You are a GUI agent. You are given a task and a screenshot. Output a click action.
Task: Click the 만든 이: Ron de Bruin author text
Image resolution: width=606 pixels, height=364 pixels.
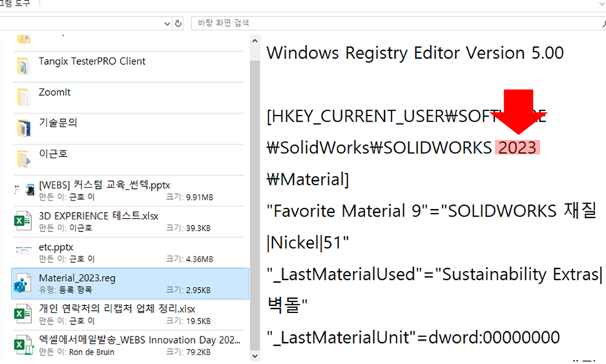[76, 352]
